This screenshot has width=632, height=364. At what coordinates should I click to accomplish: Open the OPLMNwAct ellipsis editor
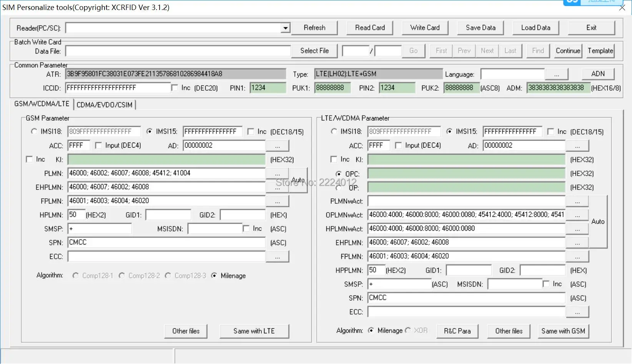click(x=577, y=215)
